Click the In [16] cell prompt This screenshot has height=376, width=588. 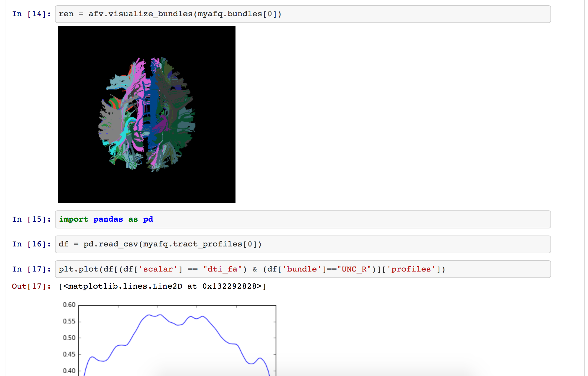coord(31,244)
